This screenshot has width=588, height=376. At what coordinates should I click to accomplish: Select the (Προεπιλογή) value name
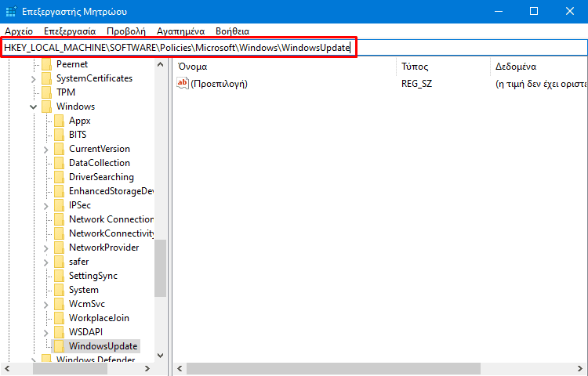point(219,84)
